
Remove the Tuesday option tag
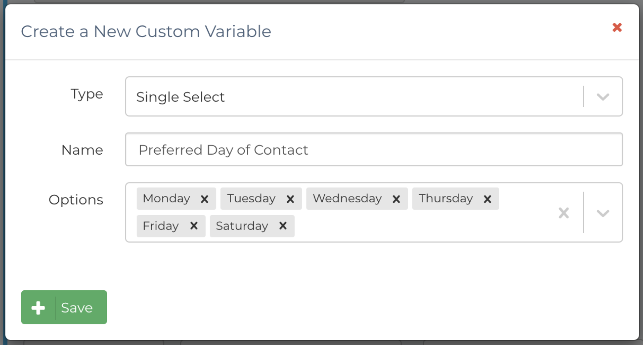(x=290, y=199)
